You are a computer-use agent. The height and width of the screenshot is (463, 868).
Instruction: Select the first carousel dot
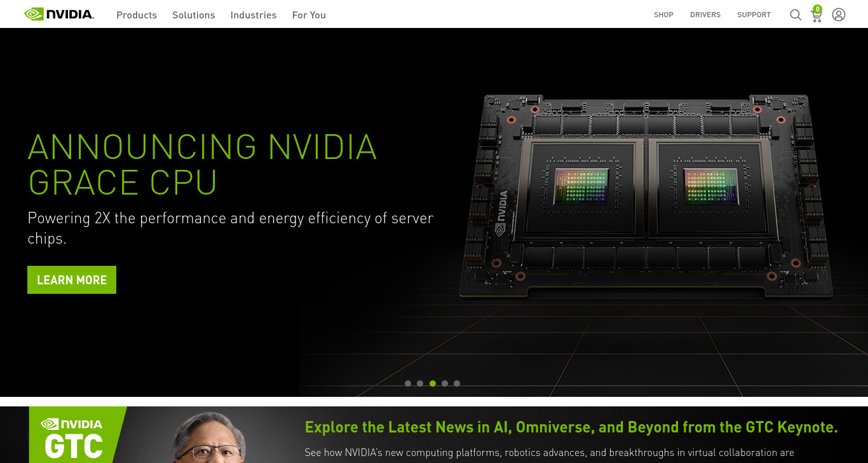(x=408, y=384)
